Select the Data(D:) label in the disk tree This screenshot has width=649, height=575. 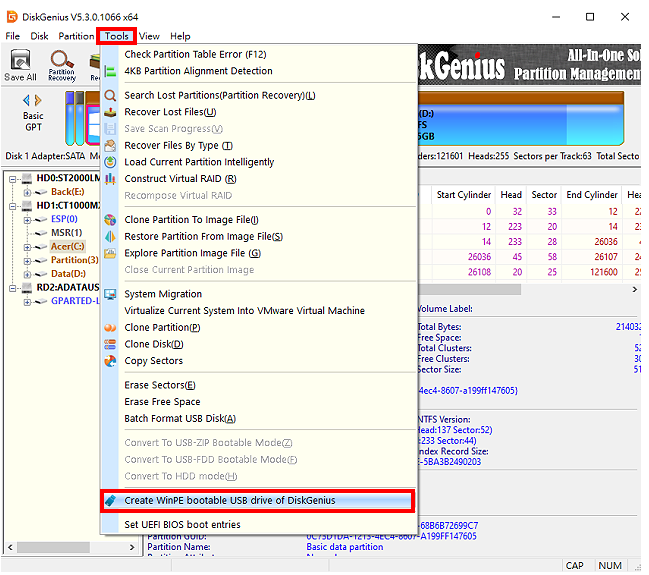point(68,274)
